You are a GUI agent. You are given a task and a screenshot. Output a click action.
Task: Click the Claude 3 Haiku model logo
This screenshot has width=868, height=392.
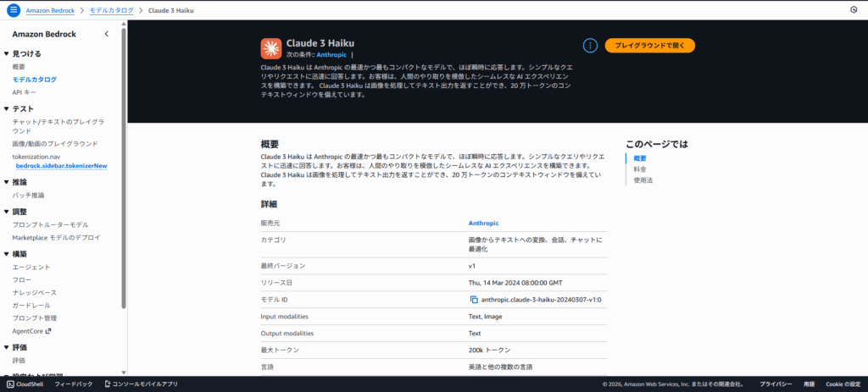(271, 48)
